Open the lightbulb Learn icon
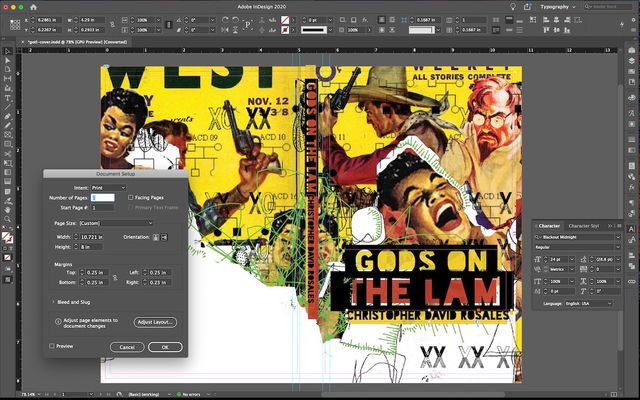 (513, 7)
